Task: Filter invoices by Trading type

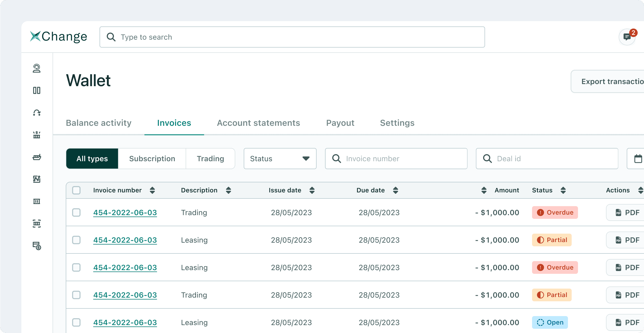Action: 210,159
